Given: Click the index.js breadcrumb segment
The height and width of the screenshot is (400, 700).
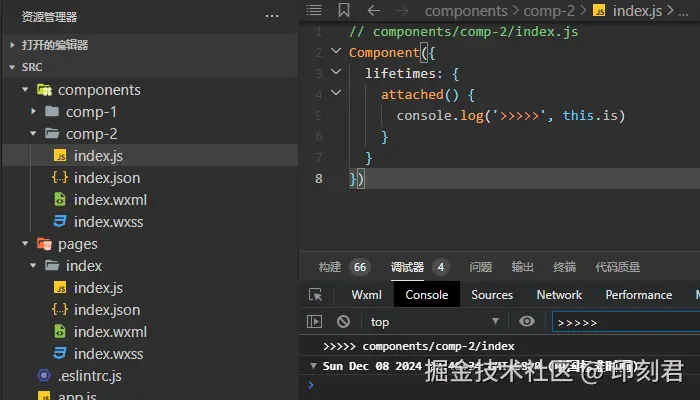Looking at the screenshot, I should pyautogui.click(x=637, y=11).
